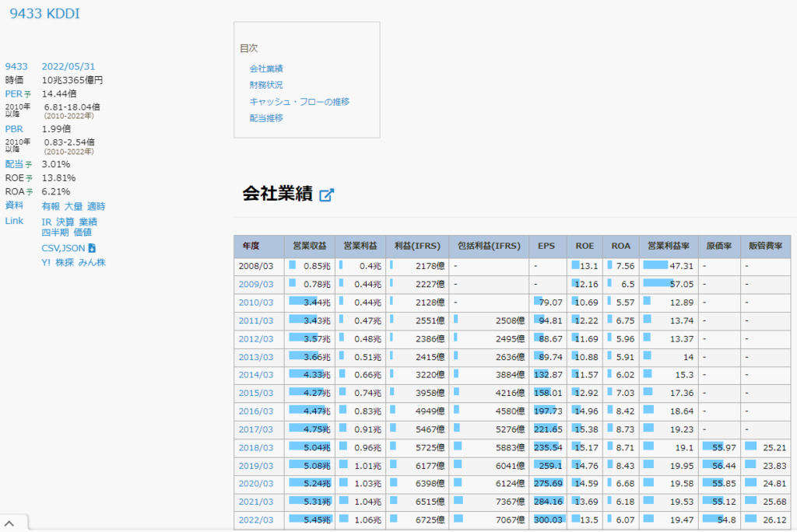Screen dimensions: 797x532
Task: Open the IR link
Action: click(x=46, y=222)
